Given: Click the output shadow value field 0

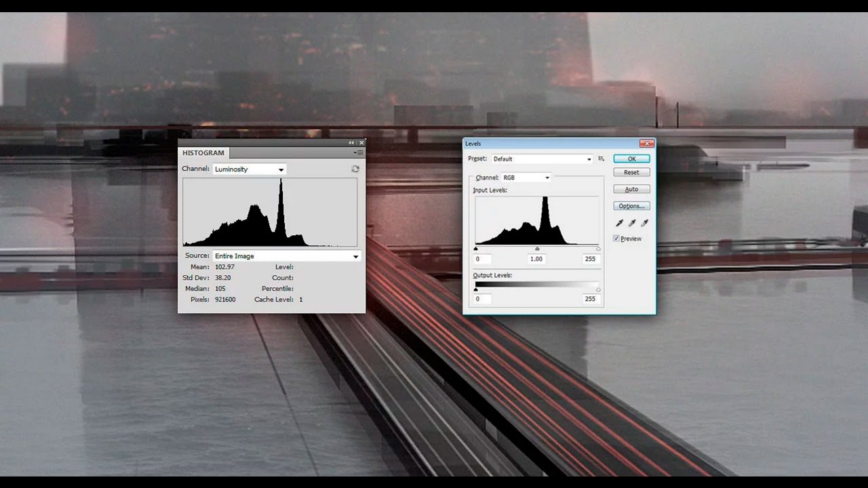Looking at the screenshot, I should coord(482,299).
